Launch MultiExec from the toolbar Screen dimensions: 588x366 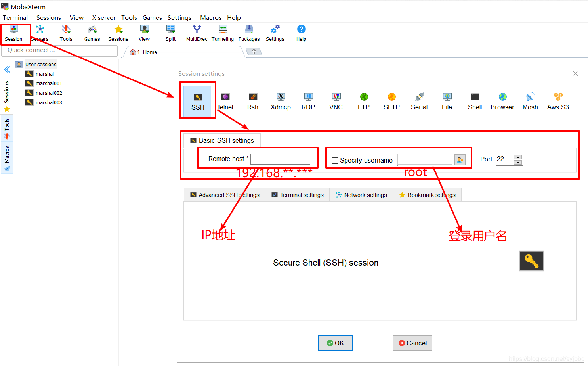coord(197,34)
